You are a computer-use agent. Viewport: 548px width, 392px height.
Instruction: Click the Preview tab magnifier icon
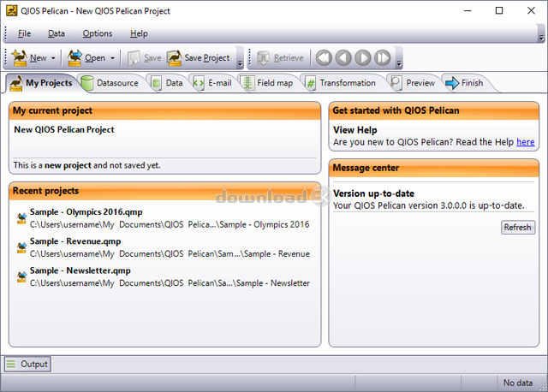396,83
